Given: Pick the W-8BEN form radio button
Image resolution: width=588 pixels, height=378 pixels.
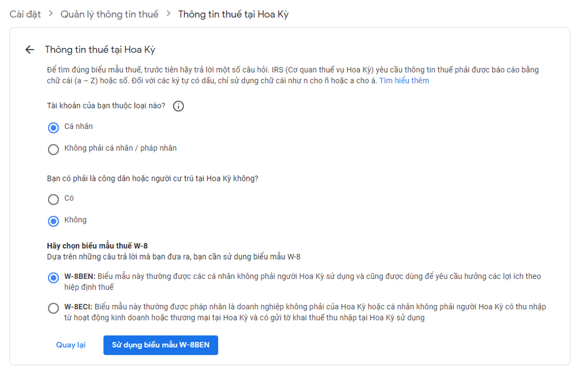Looking at the screenshot, I should click(53, 278).
